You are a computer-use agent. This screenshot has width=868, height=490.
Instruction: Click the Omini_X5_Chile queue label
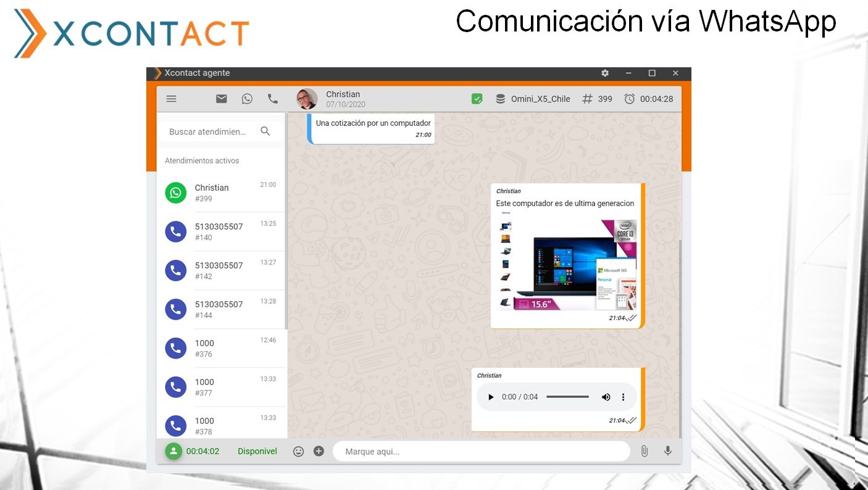coord(541,99)
